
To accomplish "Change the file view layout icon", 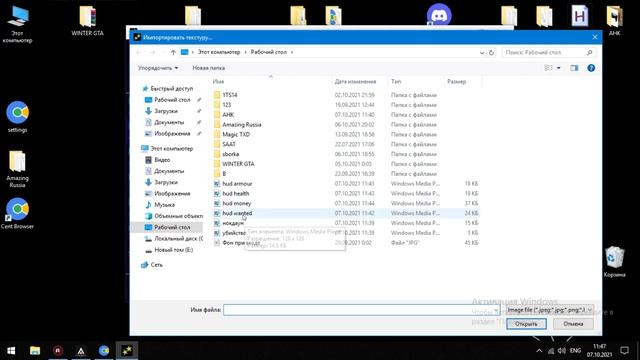I will coord(549,68).
